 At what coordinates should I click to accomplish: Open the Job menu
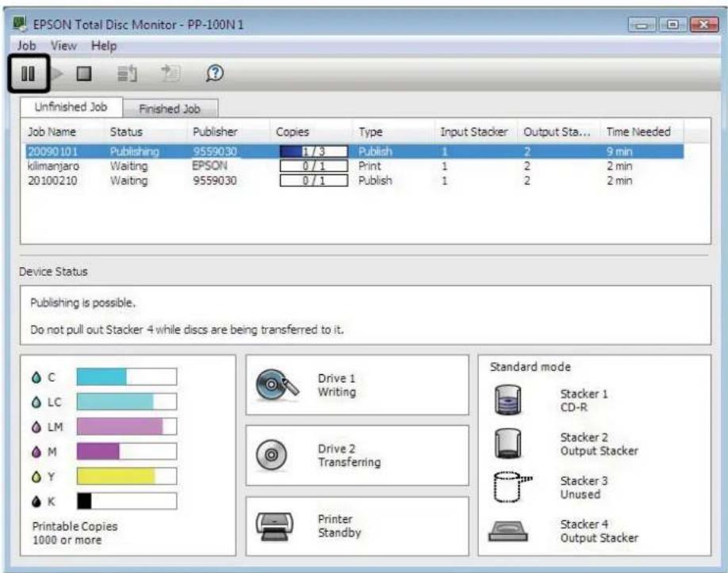pos(26,45)
